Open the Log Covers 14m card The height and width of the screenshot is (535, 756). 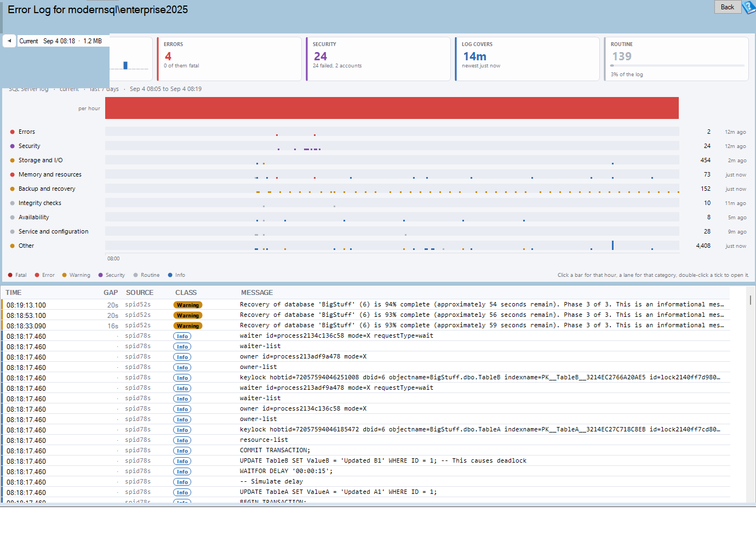pos(527,59)
